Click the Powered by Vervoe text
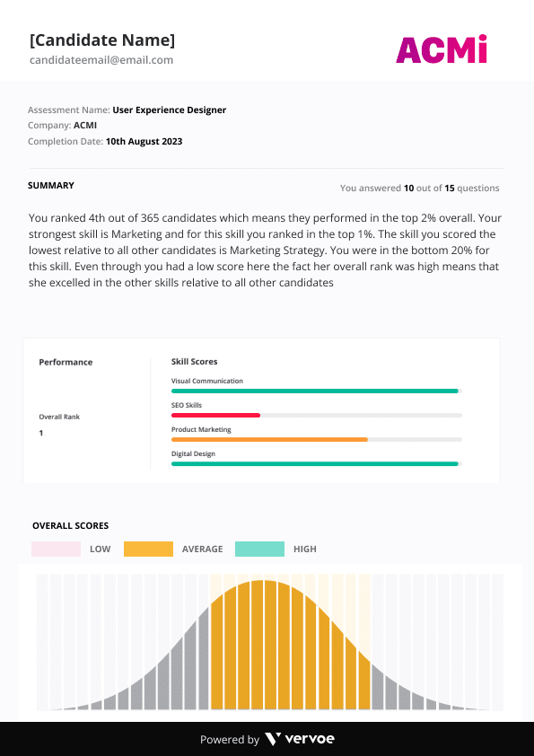The width and height of the screenshot is (534, 756). click(x=267, y=739)
